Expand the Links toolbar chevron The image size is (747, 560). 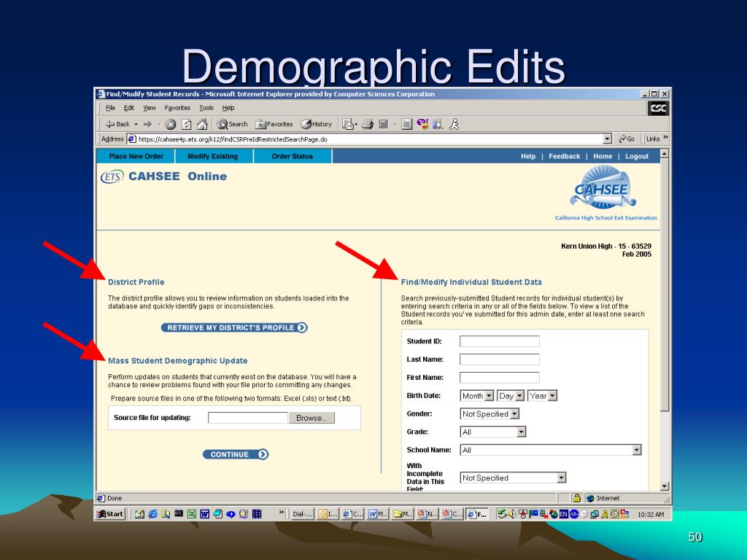(665, 138)
